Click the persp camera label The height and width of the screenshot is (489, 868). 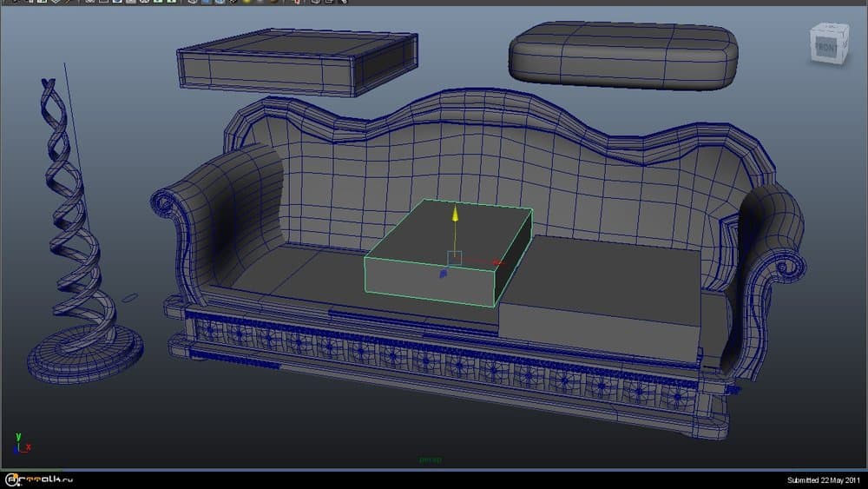[431, 459]
